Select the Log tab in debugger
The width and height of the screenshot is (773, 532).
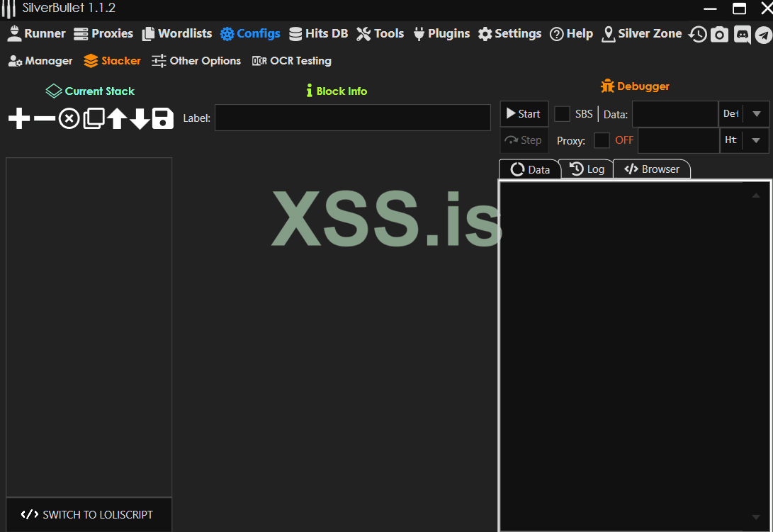587,169
